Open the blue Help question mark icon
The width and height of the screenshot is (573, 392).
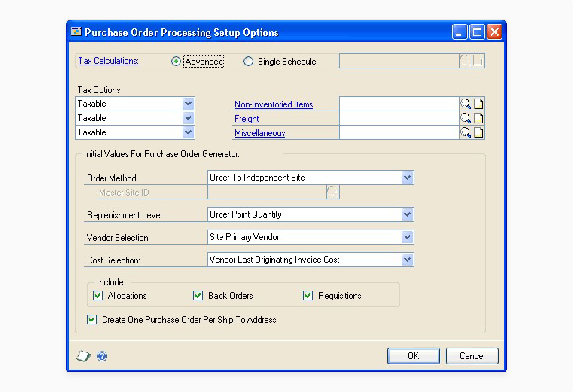coord(102,356)
